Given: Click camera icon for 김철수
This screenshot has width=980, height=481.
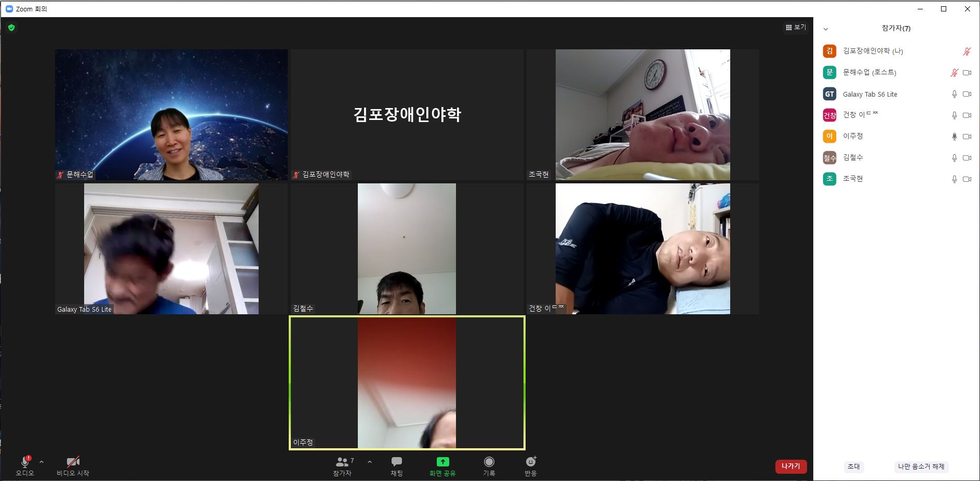Looking at the screenshot, I should [x=967, y=158].
